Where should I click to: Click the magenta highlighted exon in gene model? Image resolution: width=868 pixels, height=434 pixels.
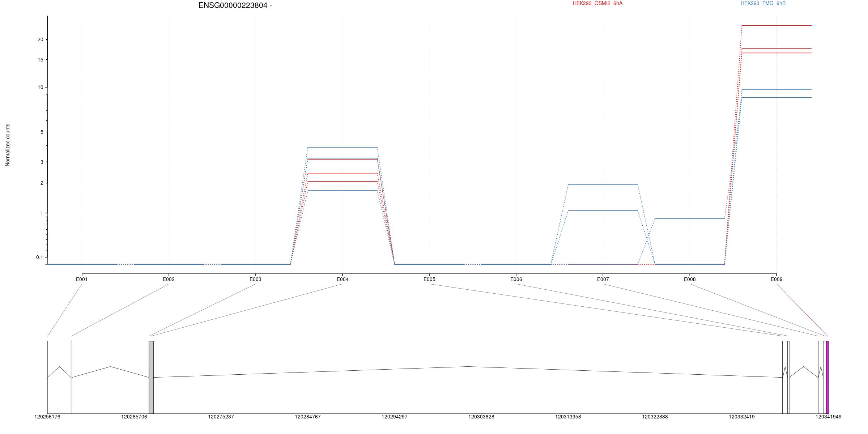827,377
